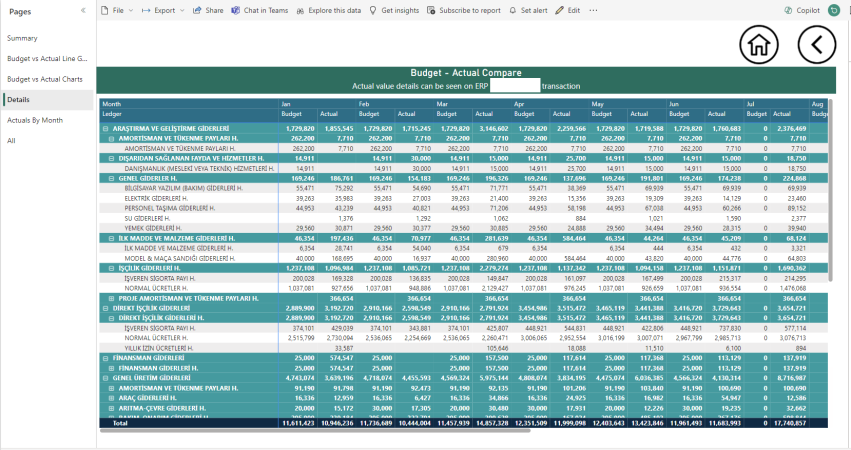Collapse the GENEL GİDERLER H. group

pyautogui.click(x=110, y=177)
